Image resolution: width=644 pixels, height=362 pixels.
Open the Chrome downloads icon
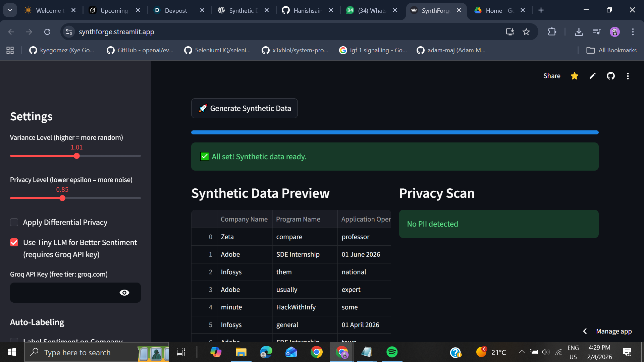point(579,32)
